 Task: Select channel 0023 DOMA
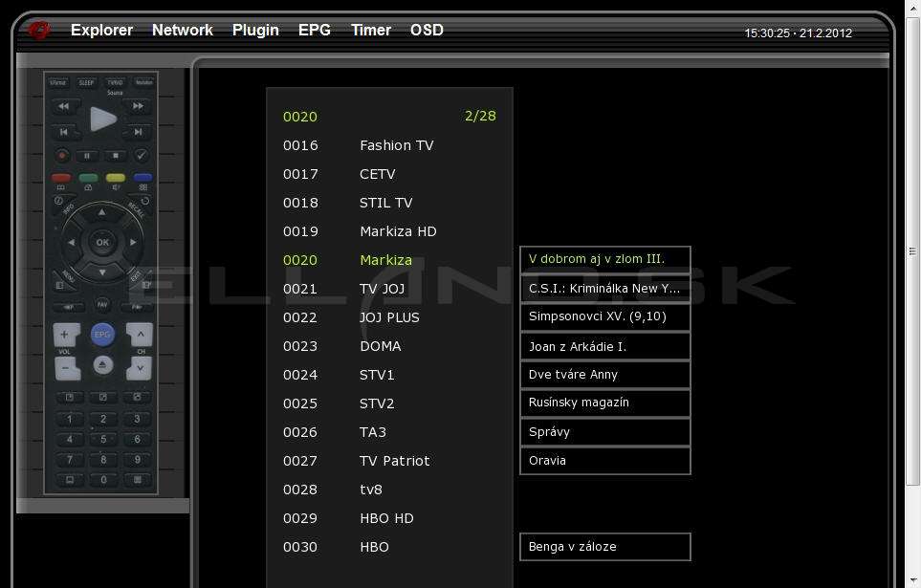(389, 346)
